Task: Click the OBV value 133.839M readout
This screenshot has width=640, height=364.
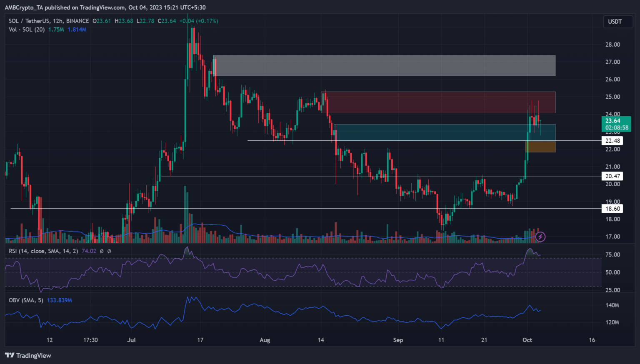Action: (59, 300)
